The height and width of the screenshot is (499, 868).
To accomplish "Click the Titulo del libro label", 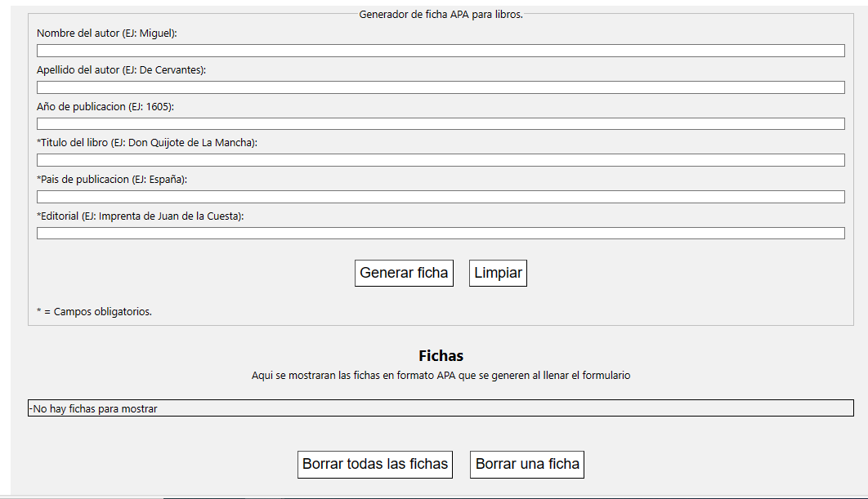I will [x=148, y=143].
